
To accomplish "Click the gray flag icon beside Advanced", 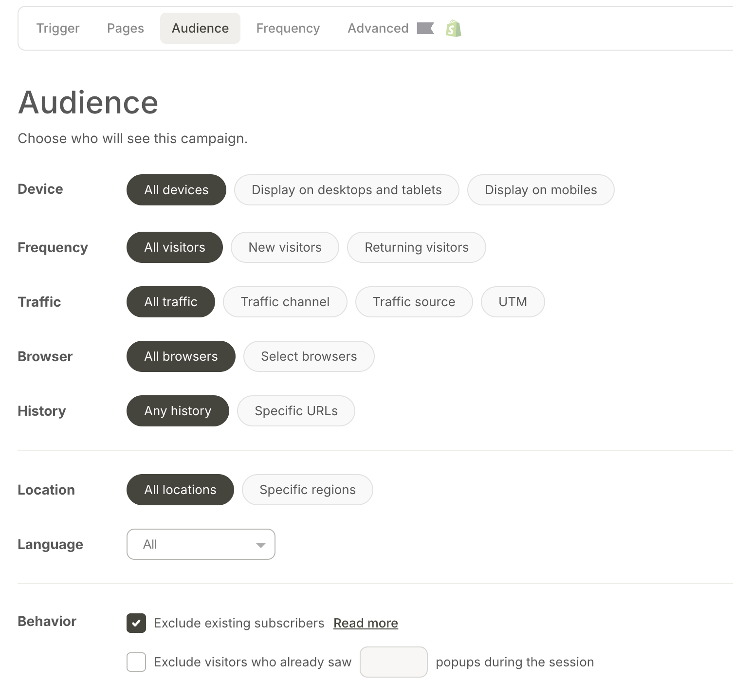I will click(x=425, y=29).
